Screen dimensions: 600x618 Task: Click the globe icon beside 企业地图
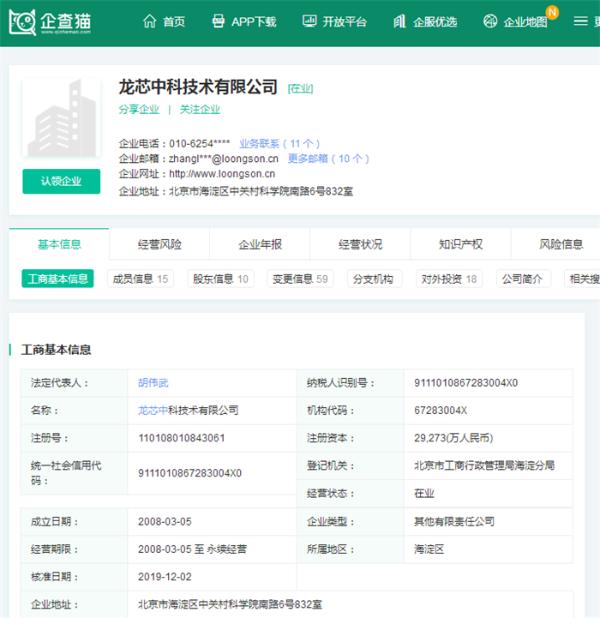(x=490, y=21)
